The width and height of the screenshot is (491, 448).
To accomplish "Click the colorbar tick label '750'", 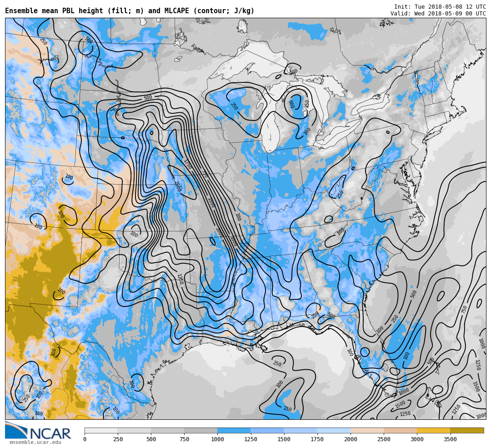I will (184, 439).
